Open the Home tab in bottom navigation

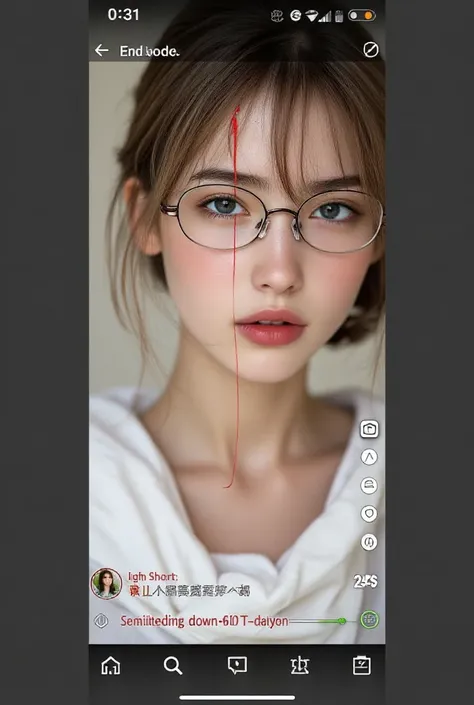tap(111, 665)
